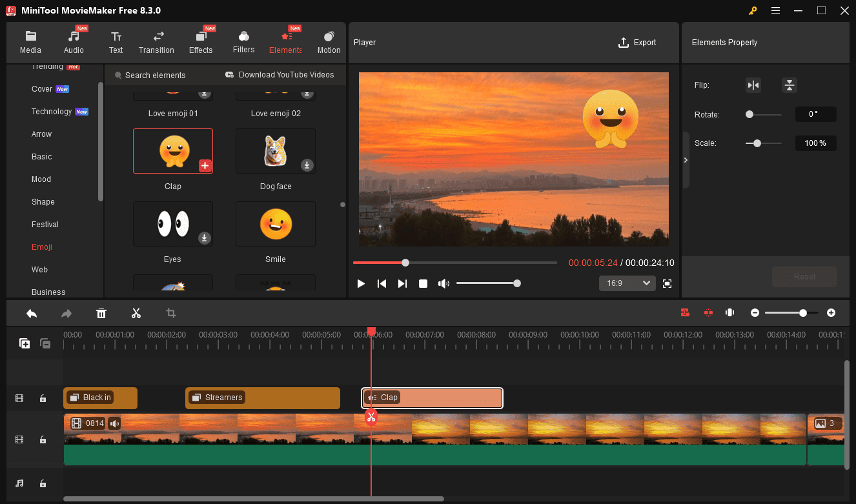Select the Black in clip
Image resolution: width=856 pixels, height=504 pixels.
pos(101,398)
